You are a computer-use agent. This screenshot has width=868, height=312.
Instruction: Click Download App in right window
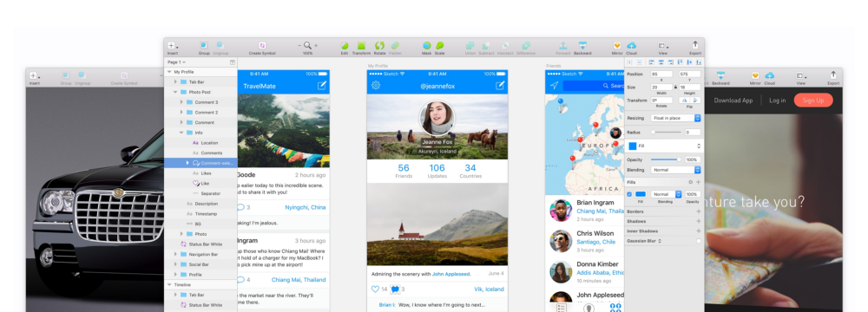click(x=733, y=101)
